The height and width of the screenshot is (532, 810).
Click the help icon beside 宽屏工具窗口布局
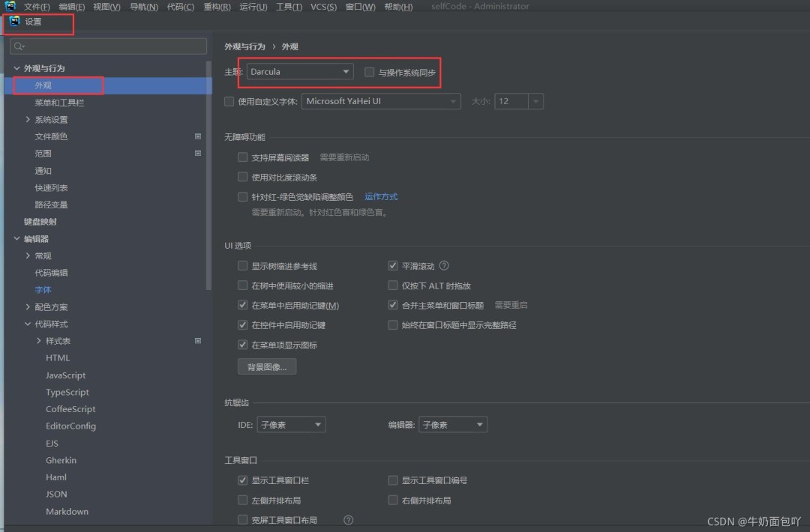pos(347,519)
